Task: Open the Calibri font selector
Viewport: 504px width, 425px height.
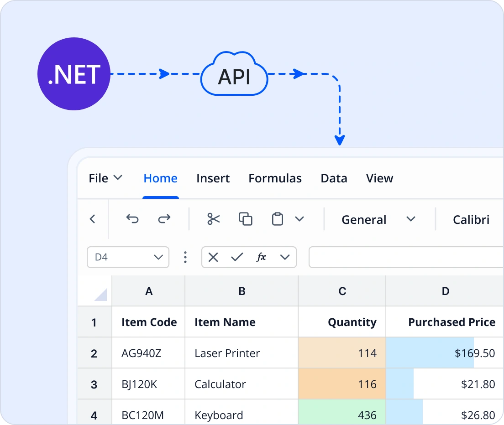Action: pyautogui.click(x=471, y=219)
